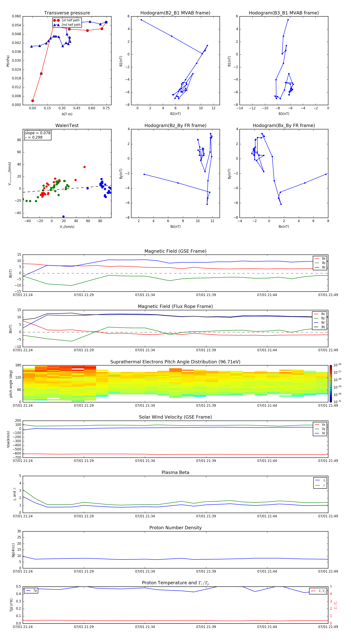Click 'Hodogram(Bx_By FR frame)' title
The width and height of the screenshot is (351, 644).
click(x=284, y=125)
